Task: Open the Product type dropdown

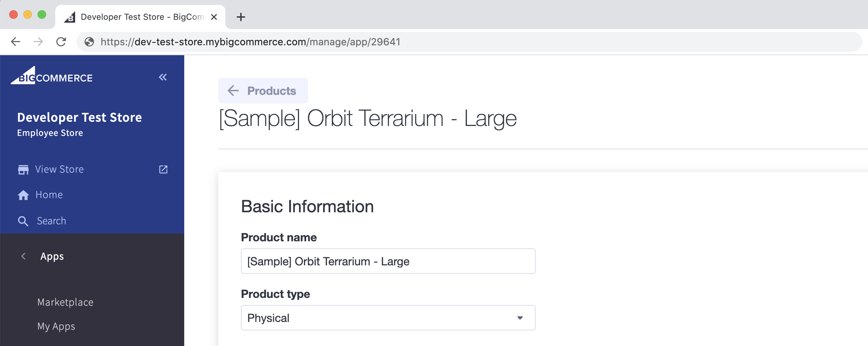Action: (520, 317)
